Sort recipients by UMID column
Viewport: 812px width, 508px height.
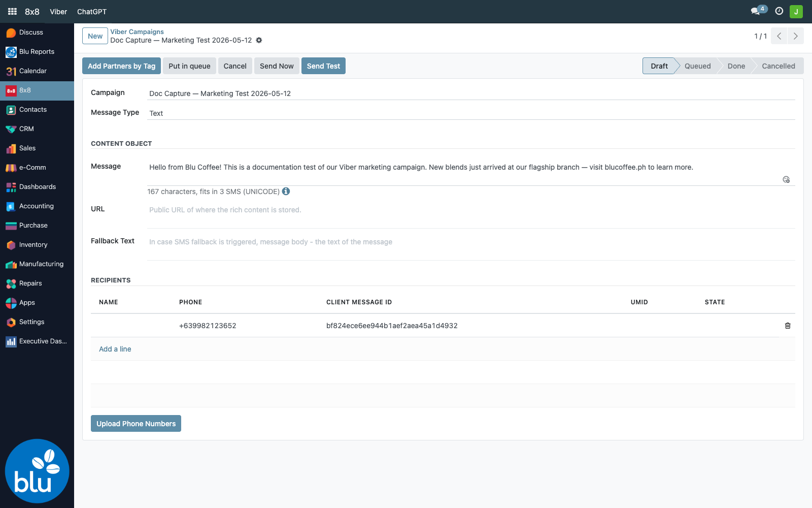pyautogui.click(x=639, y=302)
